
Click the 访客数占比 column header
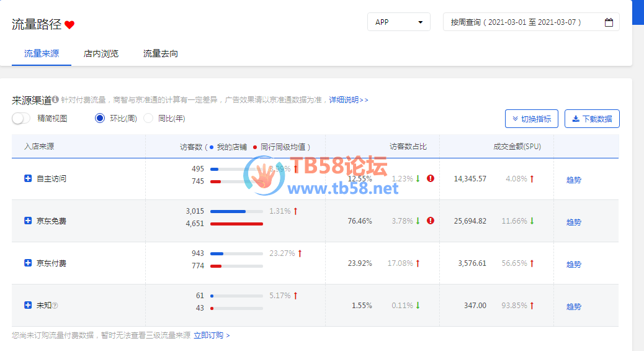(408, 147)
